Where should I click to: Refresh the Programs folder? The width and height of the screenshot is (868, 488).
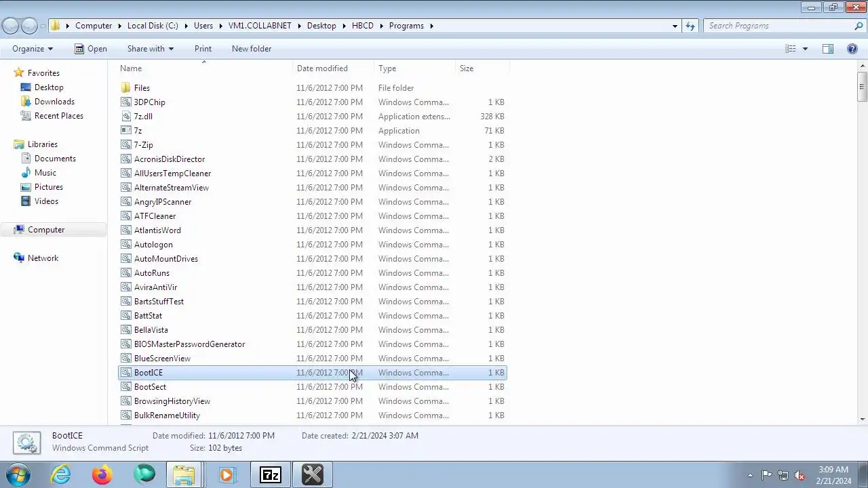pos(690,26)
